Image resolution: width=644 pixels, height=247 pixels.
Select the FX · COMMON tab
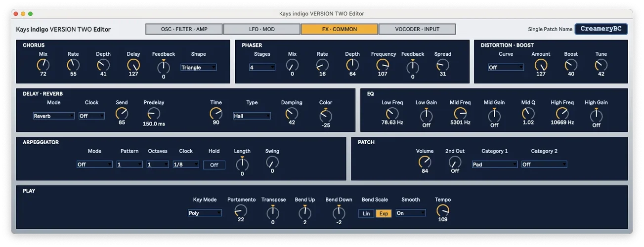(x=340, y=29)
